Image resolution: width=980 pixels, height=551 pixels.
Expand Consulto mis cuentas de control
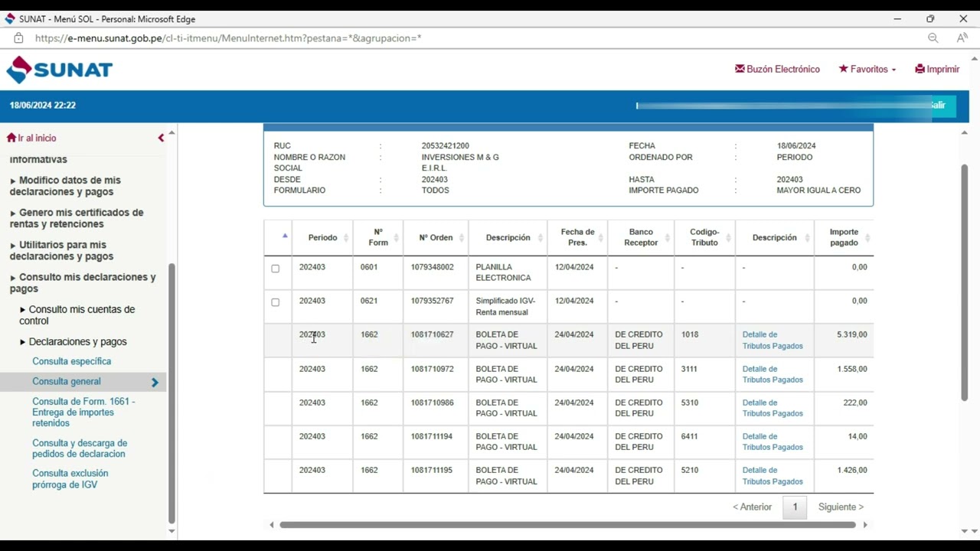pyautogui.click(x=77, y=315)
